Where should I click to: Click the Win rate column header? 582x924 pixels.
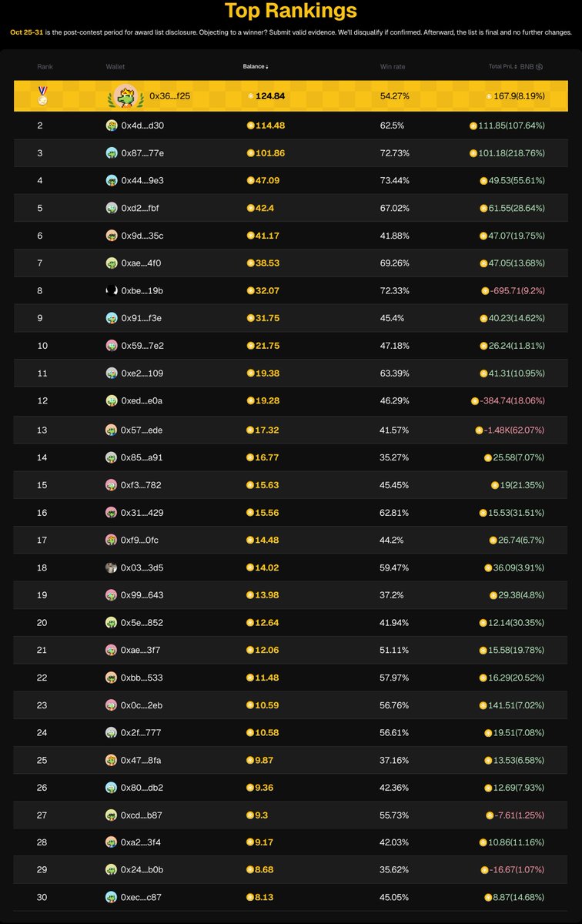(393, 66)
